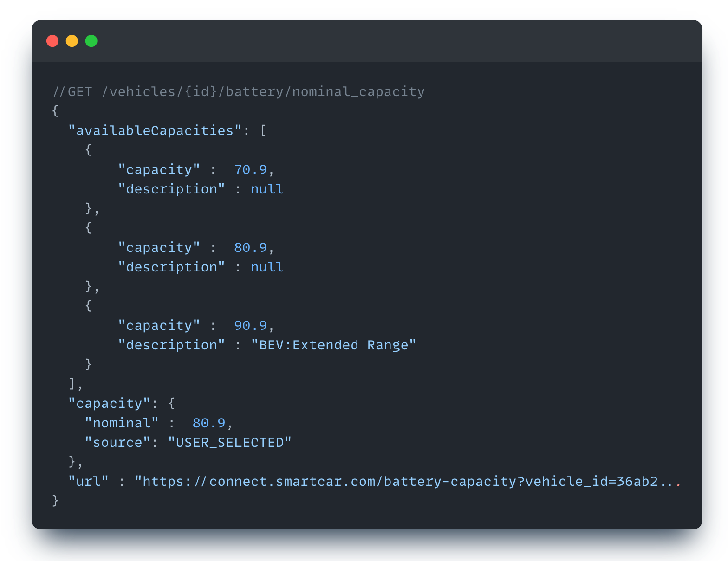Image resolution: width=728 pixels, height=561 pixels.
Task: Click the "nominal" key
Action: 122,423
